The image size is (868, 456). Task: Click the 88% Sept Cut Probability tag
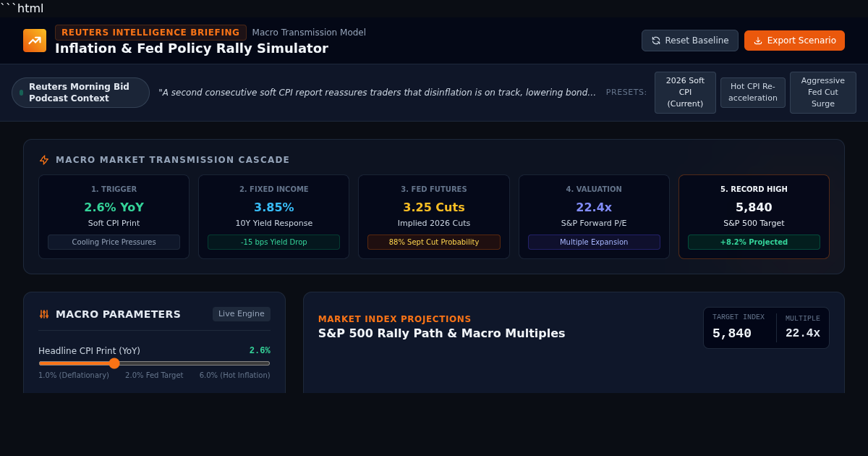tap(434, 242)
